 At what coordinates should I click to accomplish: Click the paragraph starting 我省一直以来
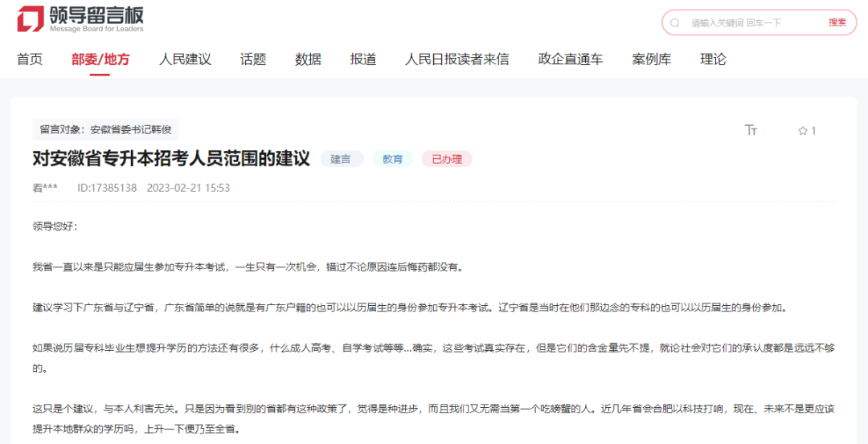tap(248, 267)
